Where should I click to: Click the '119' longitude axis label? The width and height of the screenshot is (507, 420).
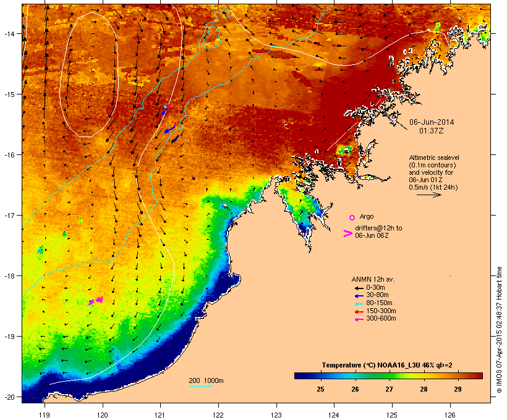[x=45, y=415]
